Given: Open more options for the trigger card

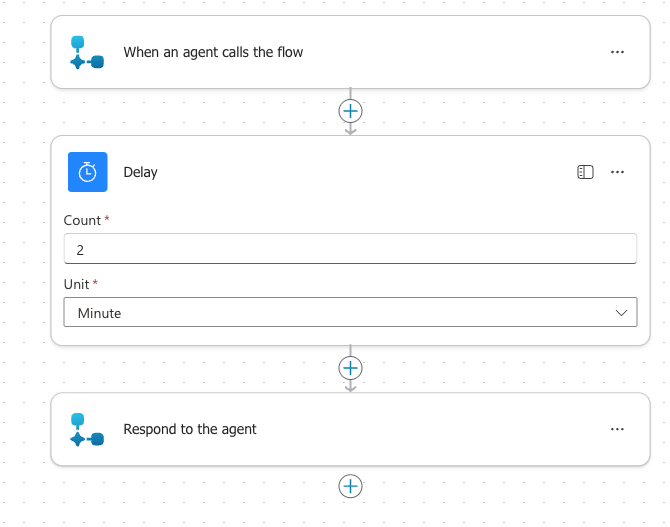Looking at the screenshot, I should click(x=617, y=52).
